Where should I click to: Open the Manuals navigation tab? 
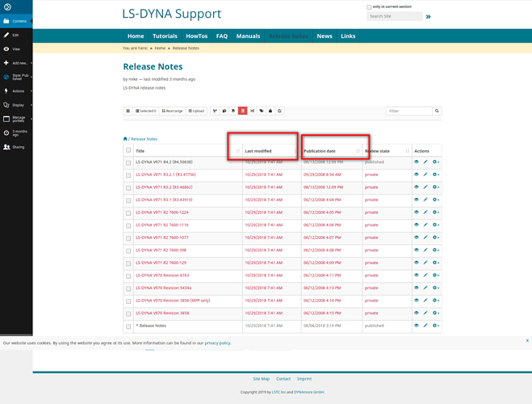[x=248, y=36]
